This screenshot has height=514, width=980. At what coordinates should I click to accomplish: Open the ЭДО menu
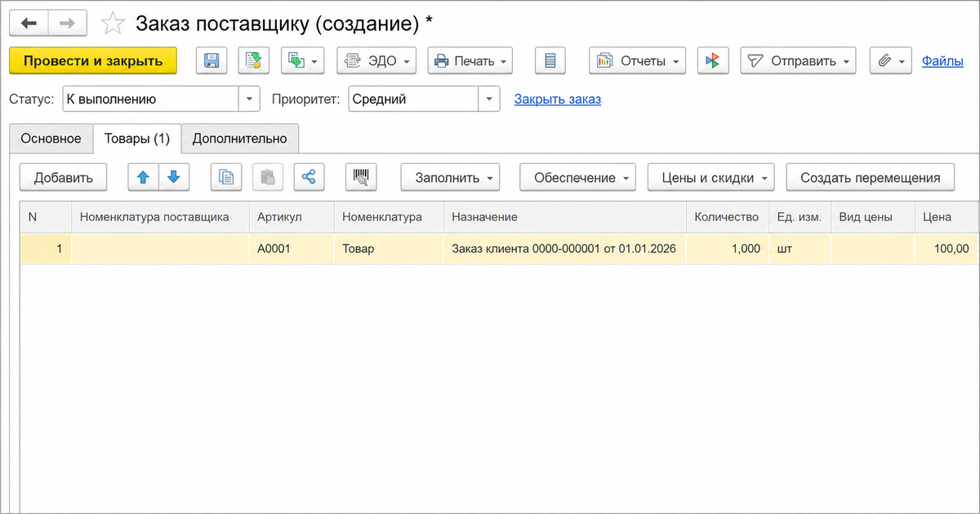tap(376, 60)
